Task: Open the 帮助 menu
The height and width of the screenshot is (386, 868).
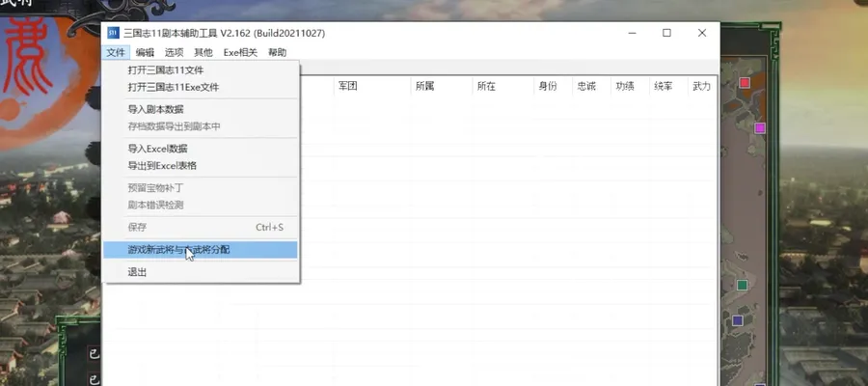Action: [278, 53]
